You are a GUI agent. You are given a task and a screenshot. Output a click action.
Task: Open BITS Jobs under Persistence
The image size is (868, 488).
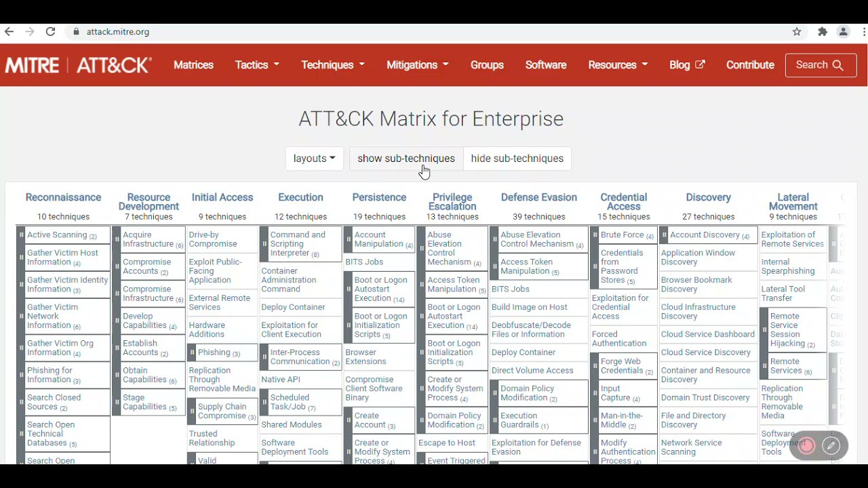[x=364, y=262]
